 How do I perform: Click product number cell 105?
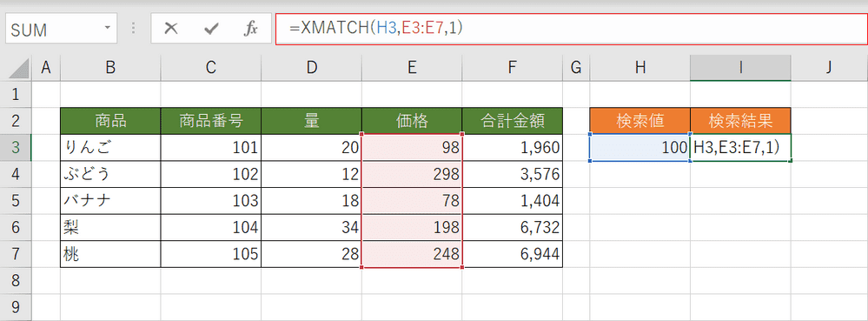tap(211, 255)
